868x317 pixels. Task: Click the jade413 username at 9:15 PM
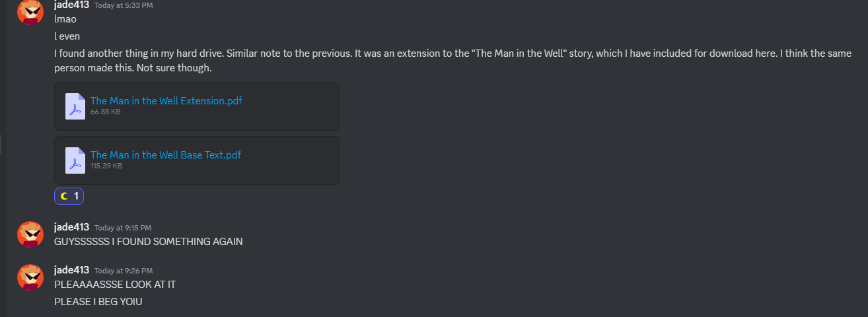(x=71, y=227)
